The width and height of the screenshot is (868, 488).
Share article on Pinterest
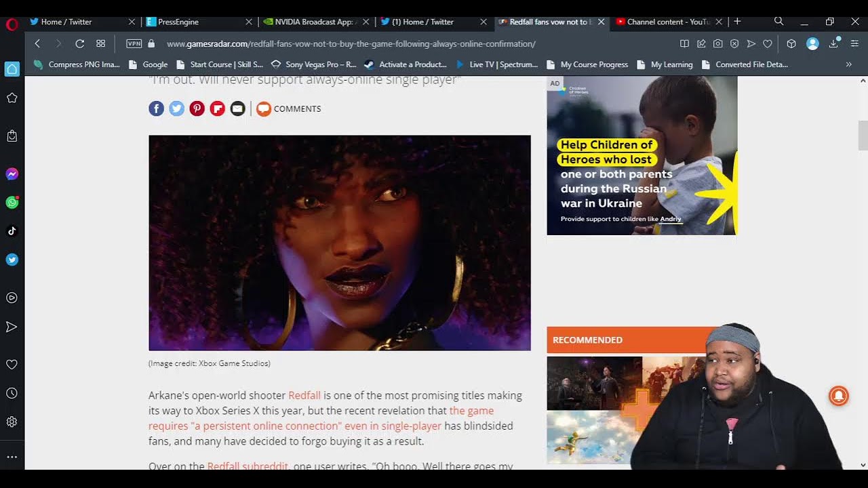tap(197, 108)
